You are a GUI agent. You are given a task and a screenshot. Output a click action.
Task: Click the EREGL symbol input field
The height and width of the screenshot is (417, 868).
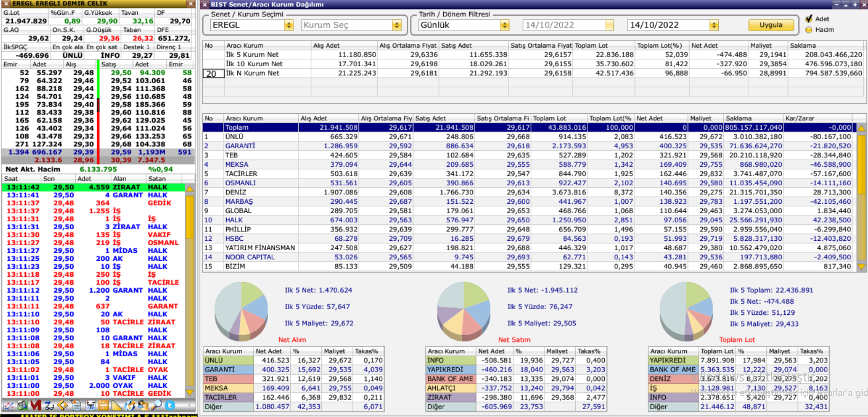click(247, 25)
